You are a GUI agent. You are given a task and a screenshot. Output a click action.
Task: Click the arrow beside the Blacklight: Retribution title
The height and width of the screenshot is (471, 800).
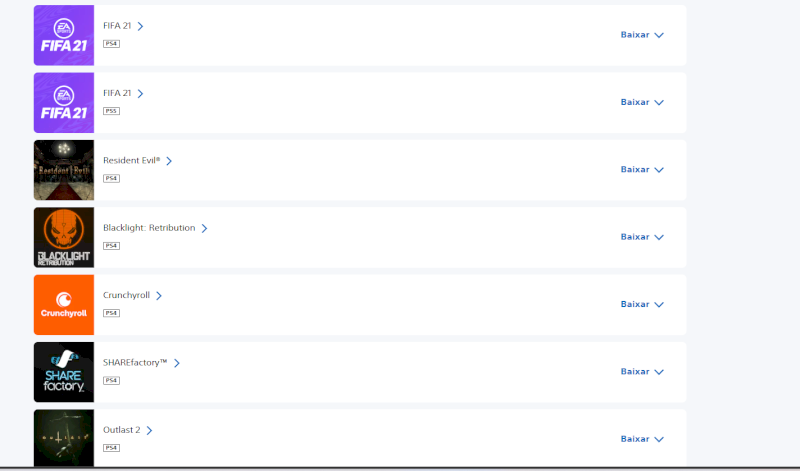[204, 228]
